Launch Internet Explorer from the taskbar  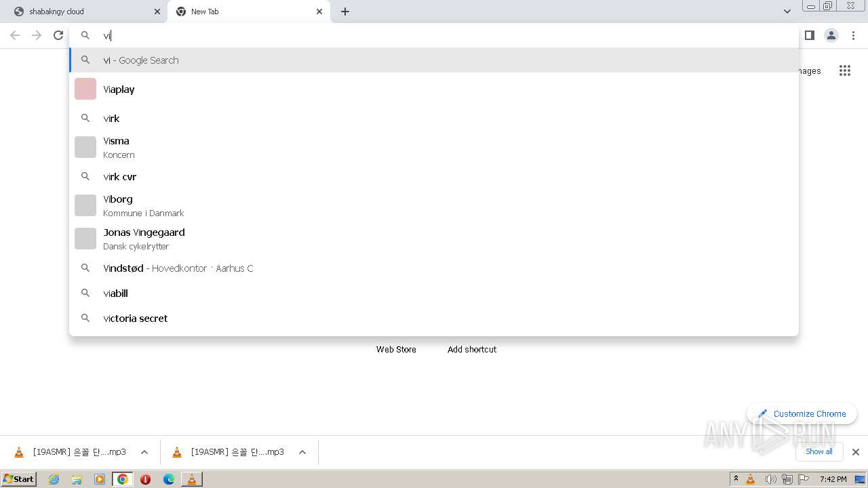[54, 479]
